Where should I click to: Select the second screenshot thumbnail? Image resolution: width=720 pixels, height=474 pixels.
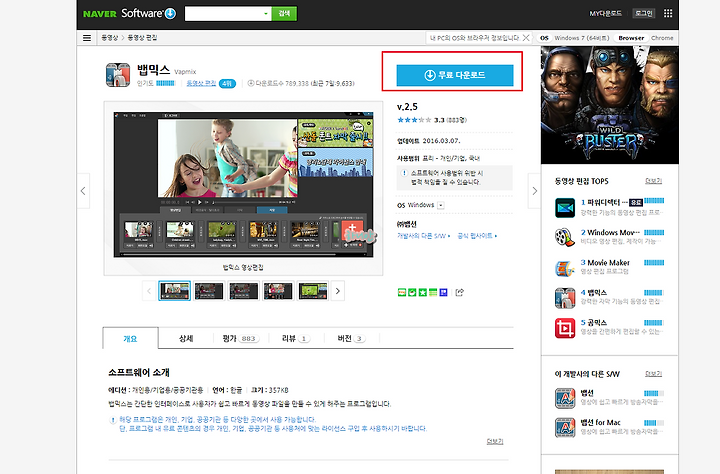[209, 291]
